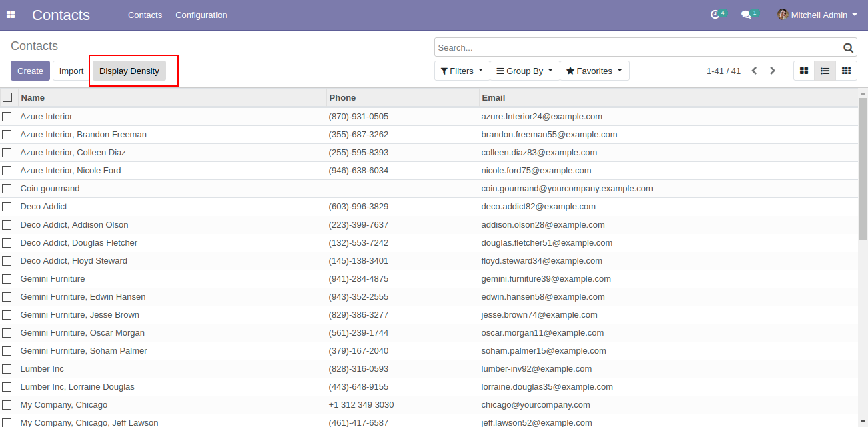Open Mitchell Admin user menu
Image resolution: width=868 pixels, height=427 pixels.
pyautogui.click(x=817, y=15)
